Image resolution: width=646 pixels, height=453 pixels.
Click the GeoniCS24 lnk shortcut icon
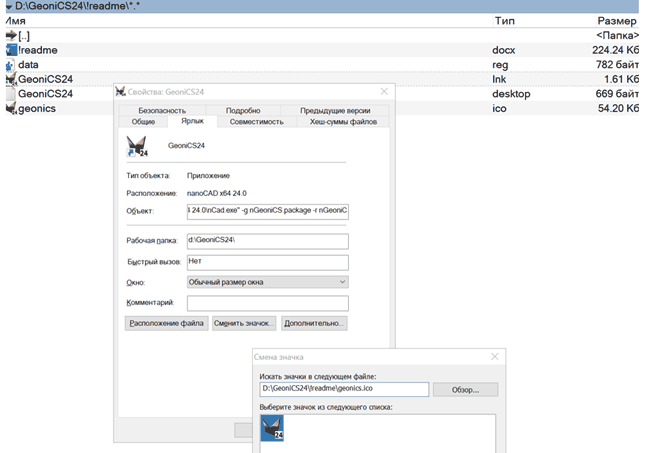pos(11,79)
